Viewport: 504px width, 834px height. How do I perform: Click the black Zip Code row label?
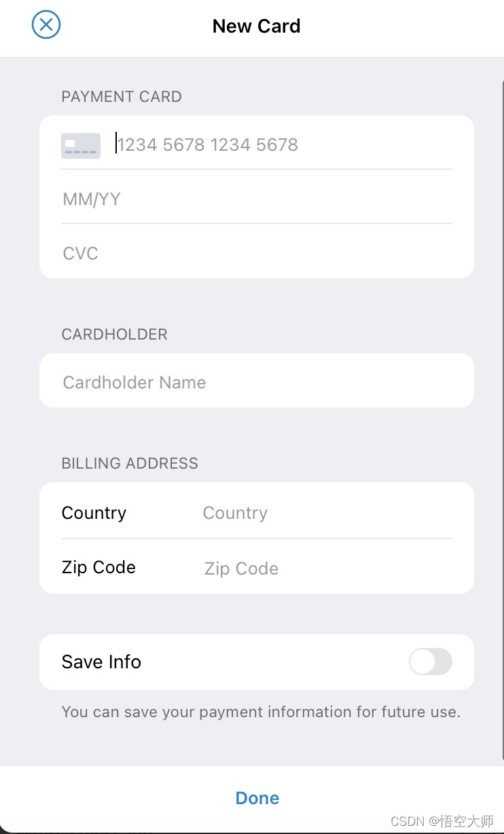[98, 567]
